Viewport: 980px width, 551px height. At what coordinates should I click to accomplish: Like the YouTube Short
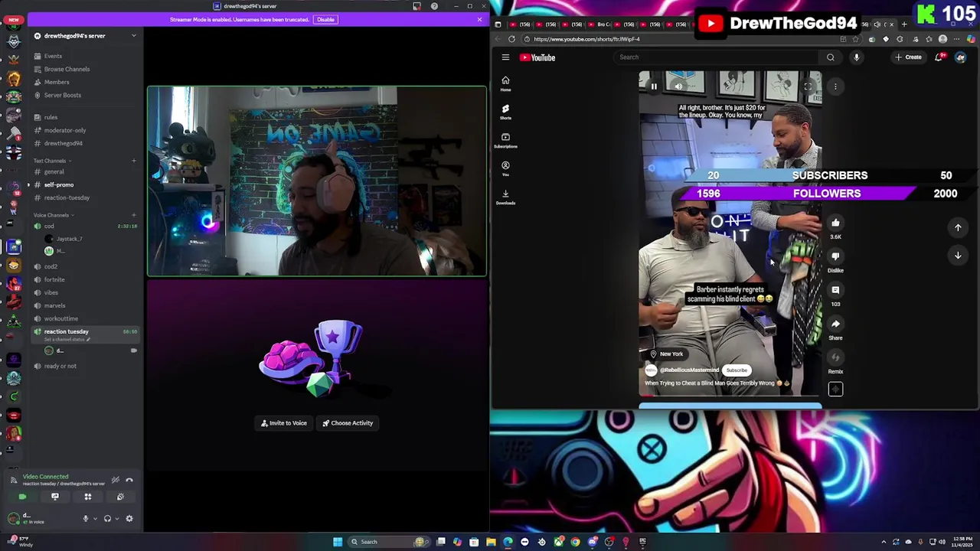click(835, 223)
